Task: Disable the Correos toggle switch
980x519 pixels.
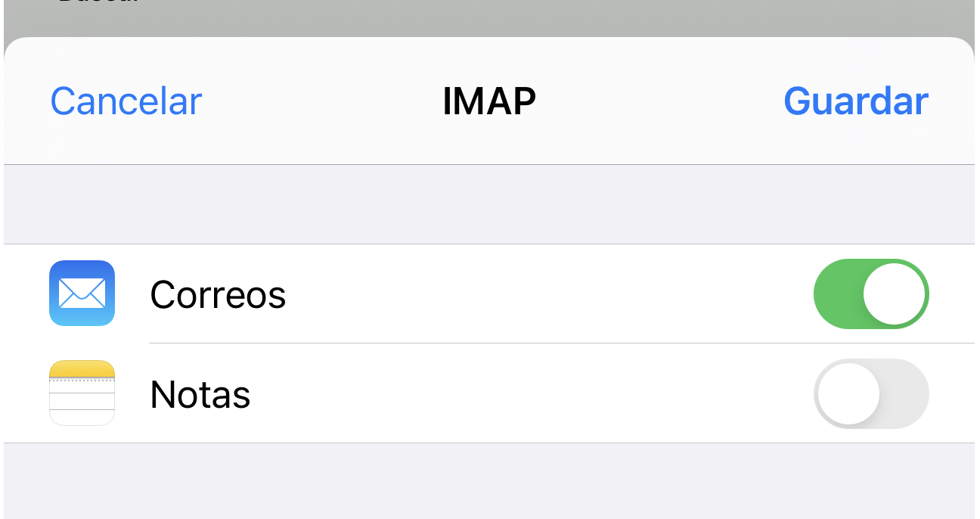Action: (870, 294)
